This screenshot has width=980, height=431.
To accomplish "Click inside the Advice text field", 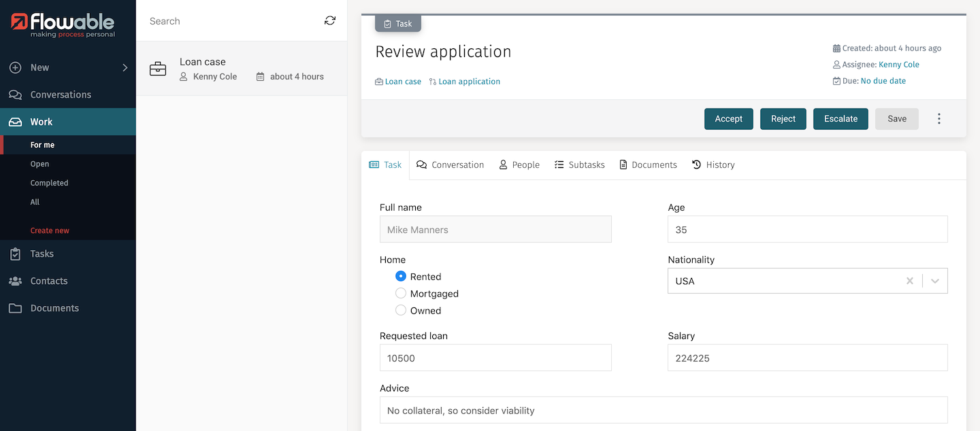I will click(x=663, y=410).
